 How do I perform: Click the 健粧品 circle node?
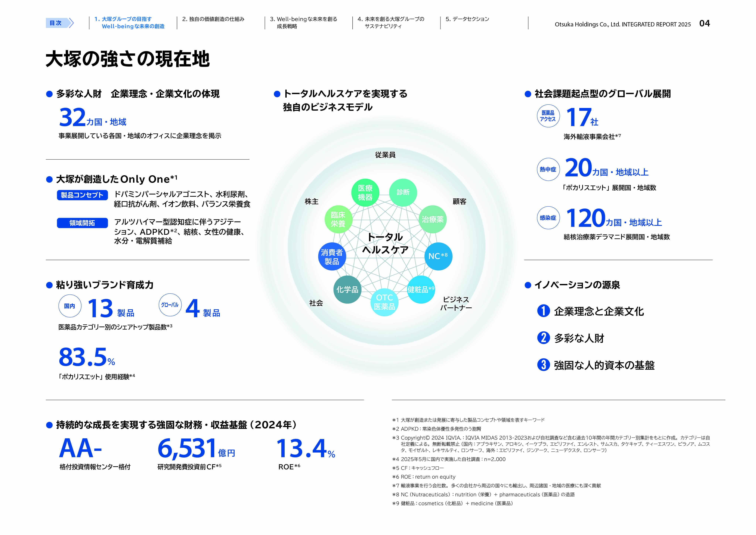tap(421, 289)
